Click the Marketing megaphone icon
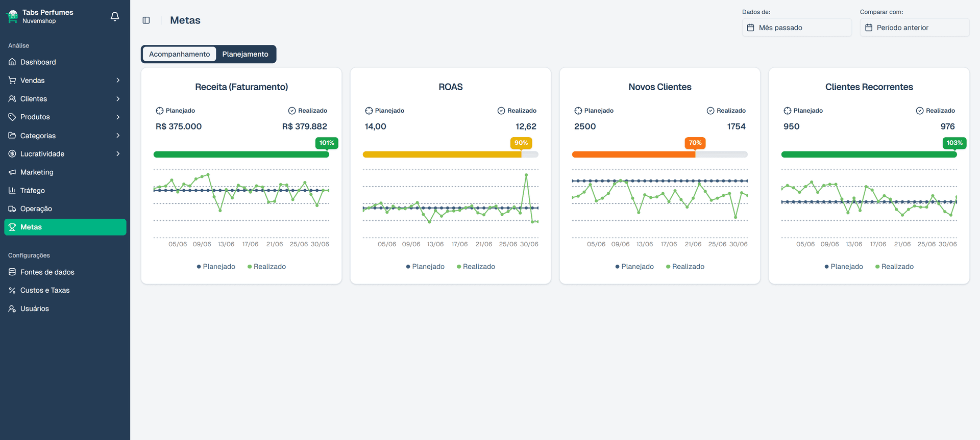The height and width of the screenshot is (440, 980). pos(12,172)
